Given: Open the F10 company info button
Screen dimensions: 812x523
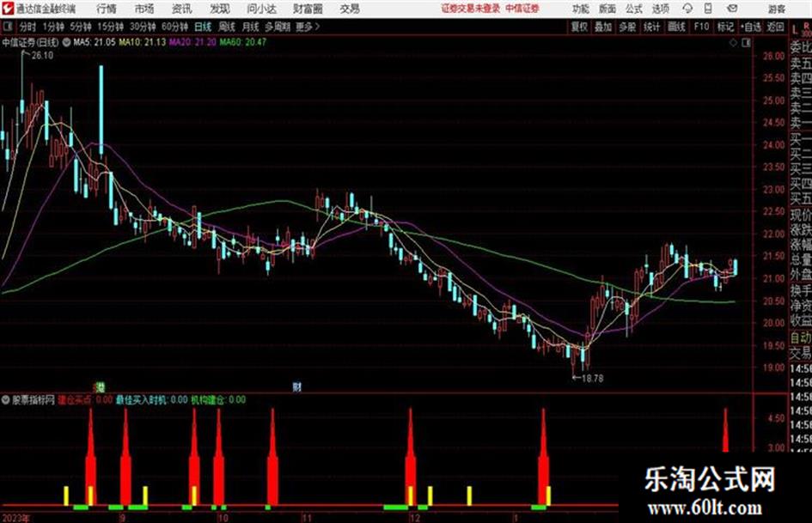Looking at the screenshot, I should pos(701,27).
